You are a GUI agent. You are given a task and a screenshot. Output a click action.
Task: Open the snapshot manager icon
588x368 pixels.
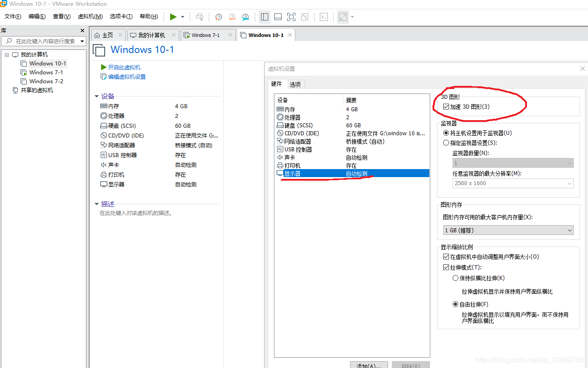pyautogui.click(x=245, y=17)
